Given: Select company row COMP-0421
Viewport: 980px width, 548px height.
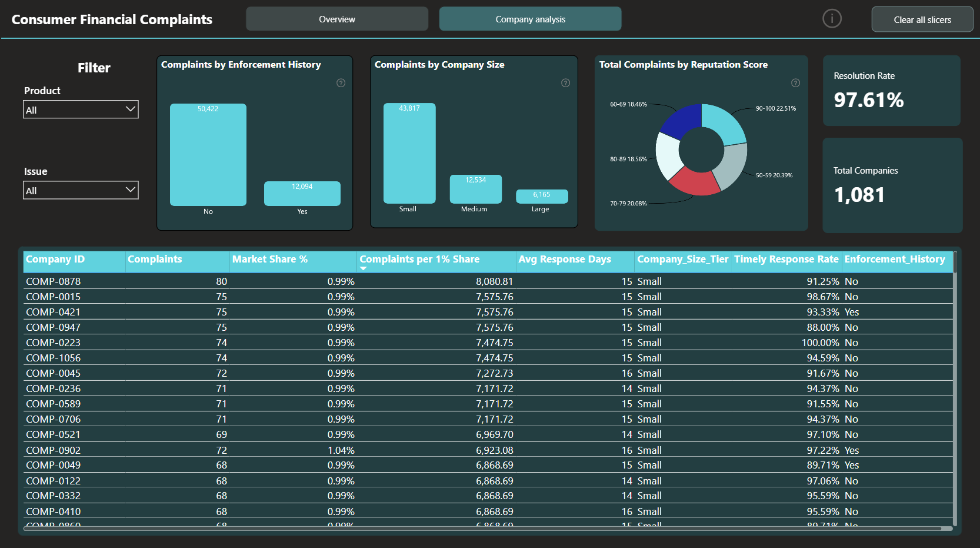Looking at the screenshot, I should coord(488,312).
